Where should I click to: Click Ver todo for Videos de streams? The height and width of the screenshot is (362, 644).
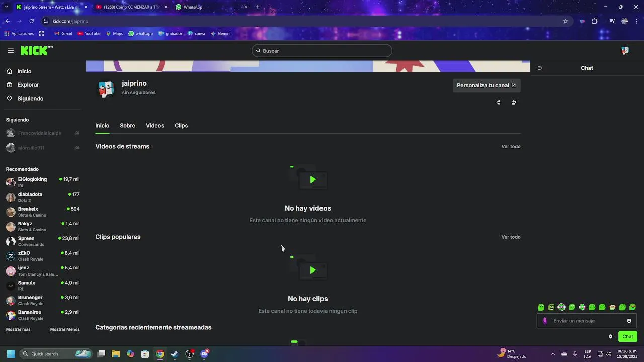point(511,147)
